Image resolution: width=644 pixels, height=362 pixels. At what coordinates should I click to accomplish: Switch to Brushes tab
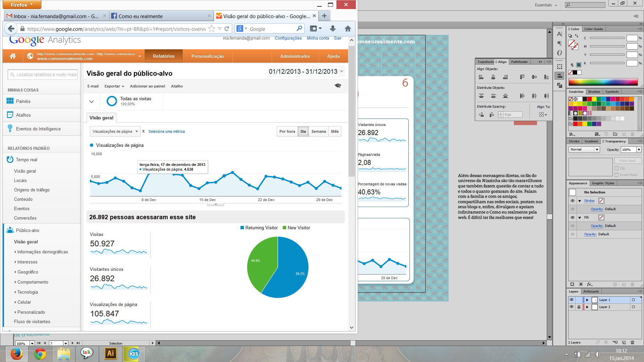[x=594, y=92]
